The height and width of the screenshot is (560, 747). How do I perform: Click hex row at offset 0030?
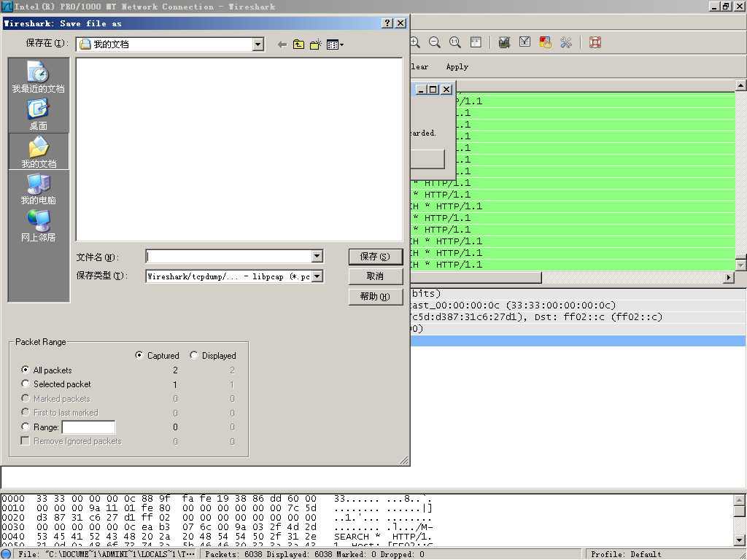[217, 526]
